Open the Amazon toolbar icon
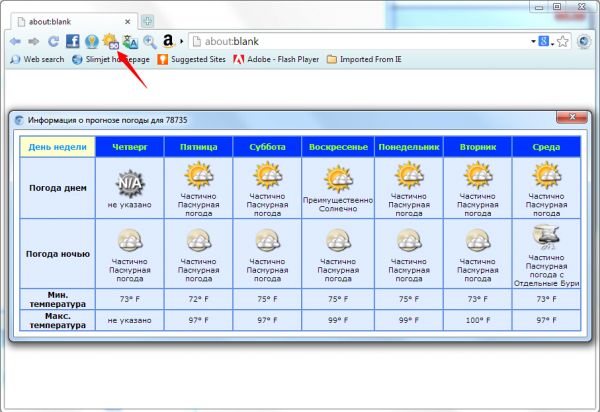600x412 pixels. (168, 41)
